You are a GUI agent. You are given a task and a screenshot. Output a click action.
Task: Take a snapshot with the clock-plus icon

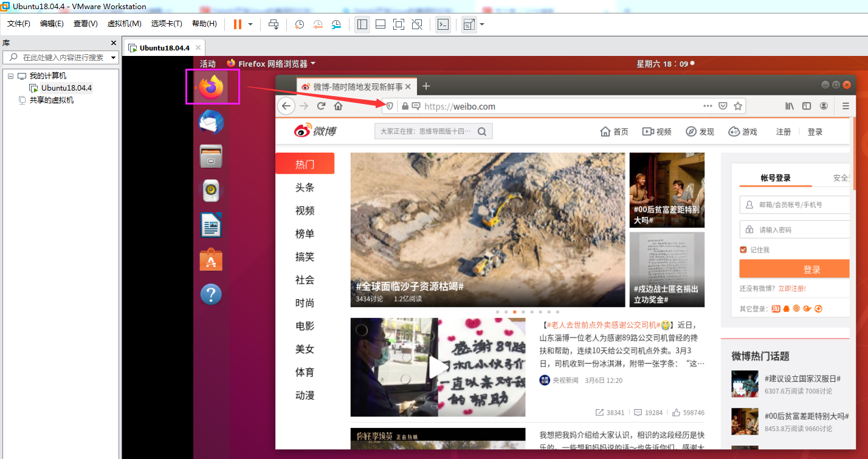299,24
